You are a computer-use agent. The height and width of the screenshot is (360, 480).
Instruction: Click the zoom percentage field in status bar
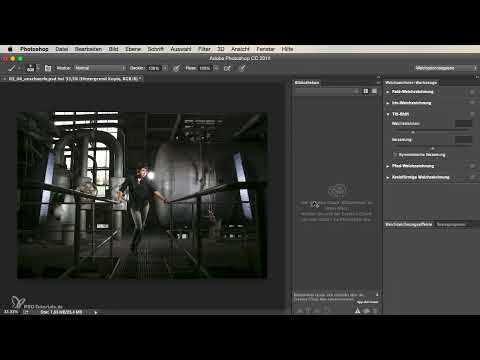[11, 312]
